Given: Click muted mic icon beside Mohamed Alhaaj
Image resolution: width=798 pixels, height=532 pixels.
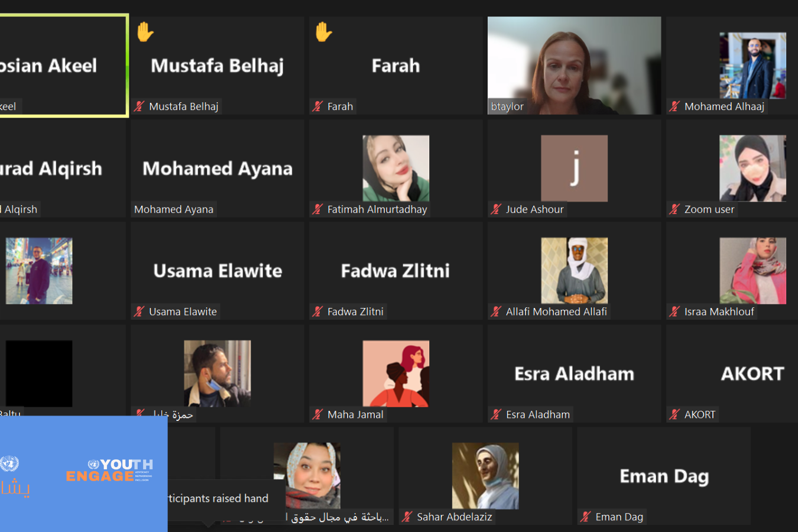Looking at the screenshot, I should pyautogui.click(x=674, y=106).
